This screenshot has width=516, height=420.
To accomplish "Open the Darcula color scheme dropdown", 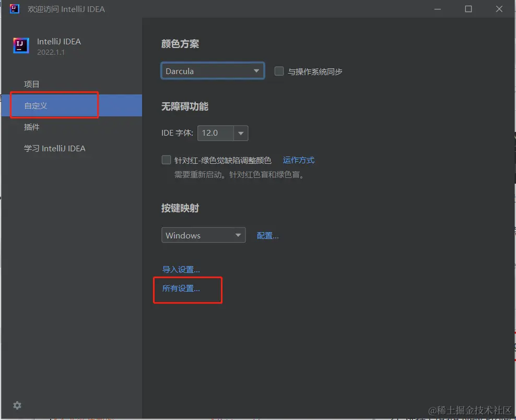I will (x=213, y=70).
